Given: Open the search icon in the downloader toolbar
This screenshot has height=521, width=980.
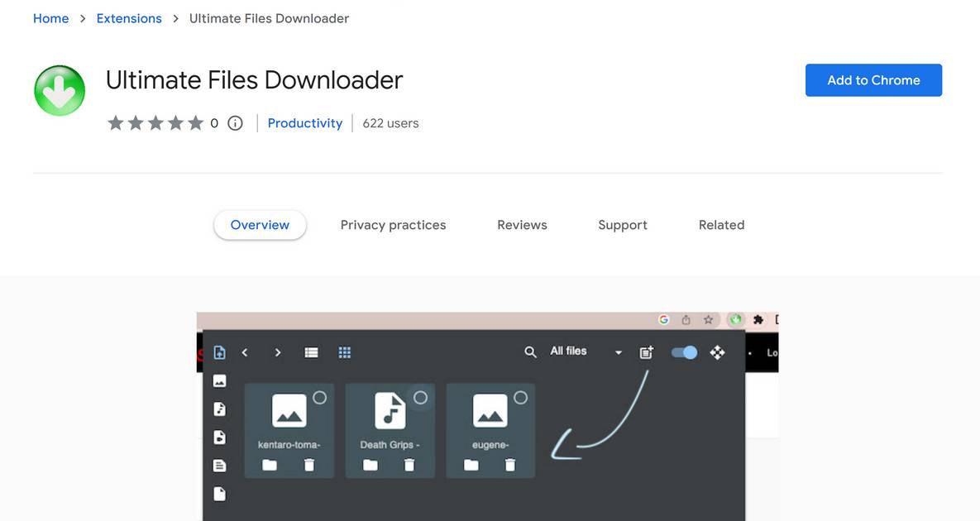Looking at the screenshot, I should [x=530, y=351].
